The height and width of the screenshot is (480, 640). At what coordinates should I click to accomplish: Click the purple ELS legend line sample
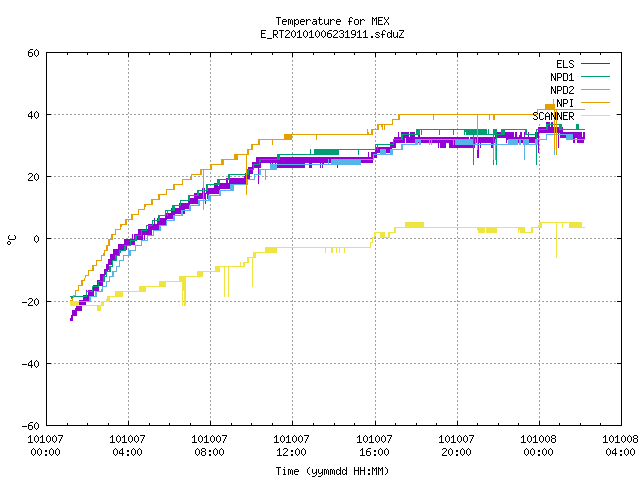click(596, 64)
